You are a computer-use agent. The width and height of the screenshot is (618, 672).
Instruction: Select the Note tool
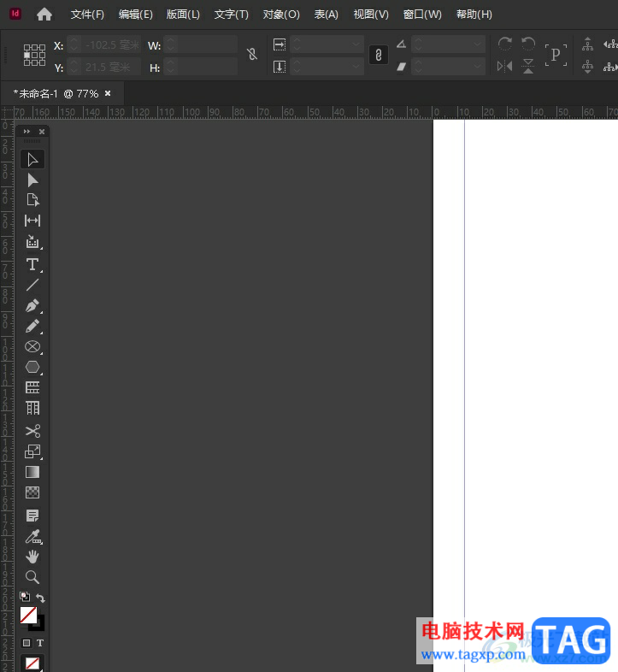(x=32, y=516)
